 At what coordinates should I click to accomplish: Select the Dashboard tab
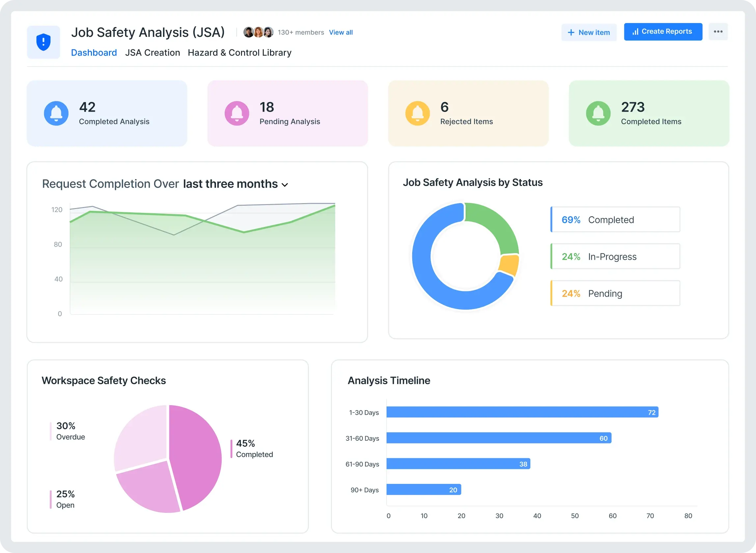point(94,53)
